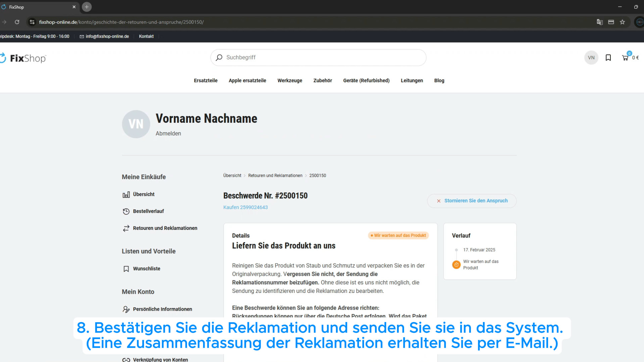The width and height of the screenshot is (644, 362).
Task: Open a new browser tab
Action: (87, 7)
